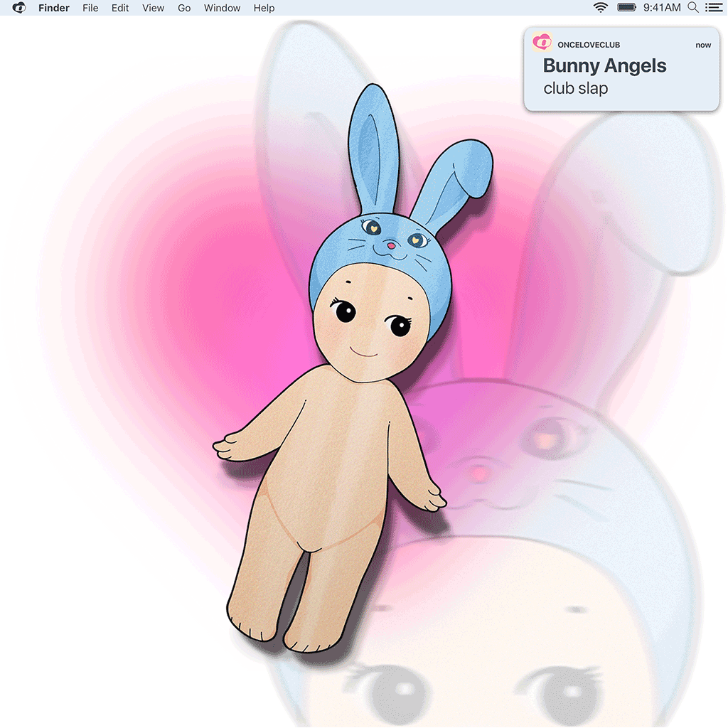This screenshot has width=728, height=728.
Task: Open the Window menu
Action: (222, 8)
